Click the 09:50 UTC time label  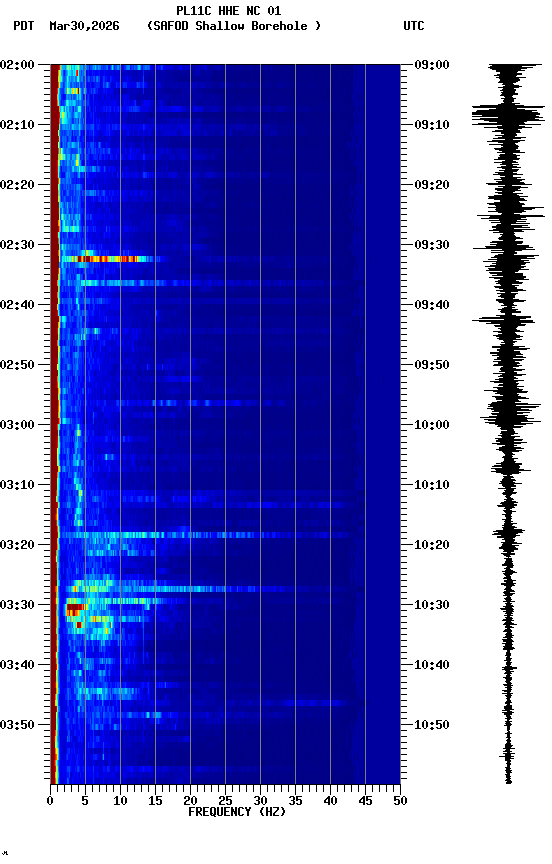coord(432,365)
